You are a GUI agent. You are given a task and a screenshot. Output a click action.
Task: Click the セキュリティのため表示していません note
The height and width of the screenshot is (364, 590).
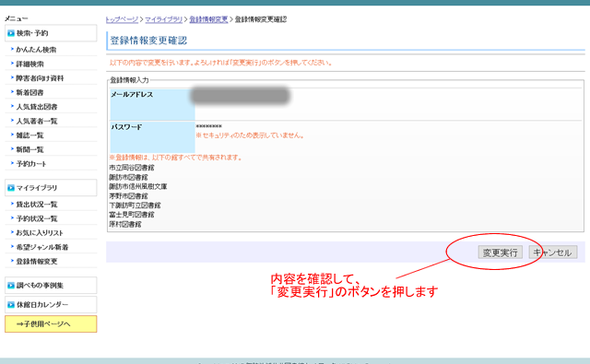click(250, 135)
